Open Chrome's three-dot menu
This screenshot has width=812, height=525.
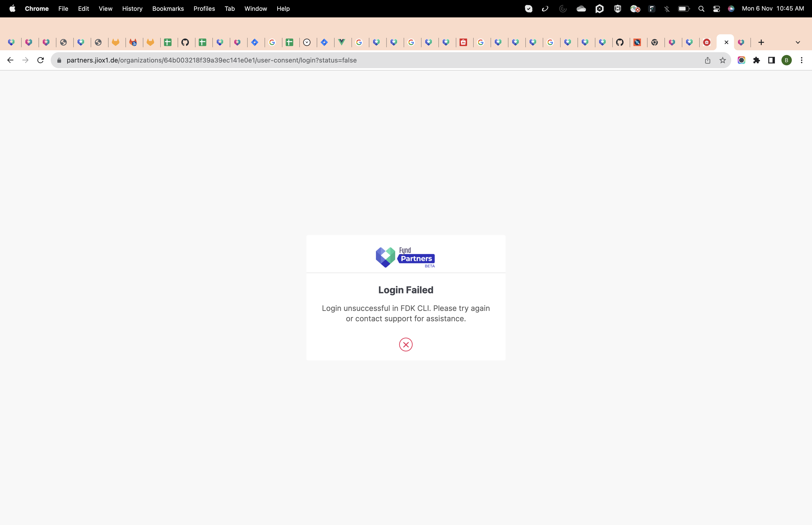point(801,60)
